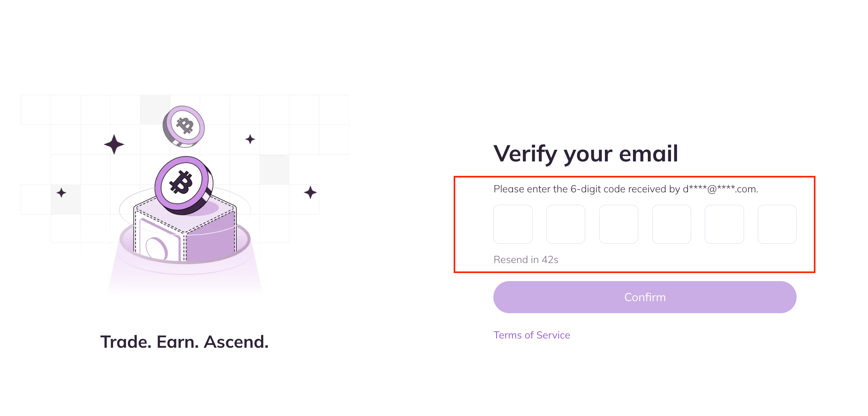Click the small star right of floating coin
868x416 pixels.
[250, 139]
